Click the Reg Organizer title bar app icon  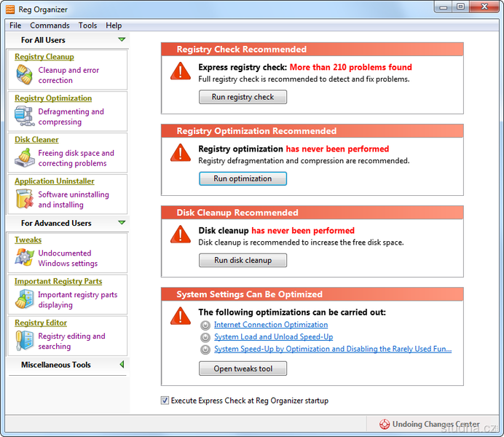point(10,9)
